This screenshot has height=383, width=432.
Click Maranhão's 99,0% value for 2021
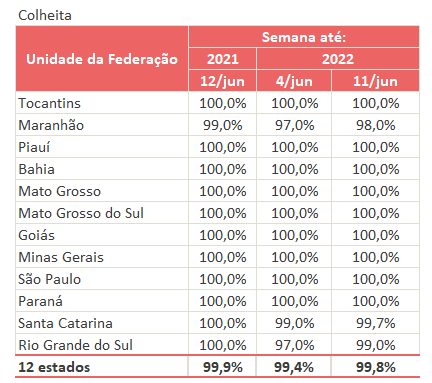pos(223,125)
